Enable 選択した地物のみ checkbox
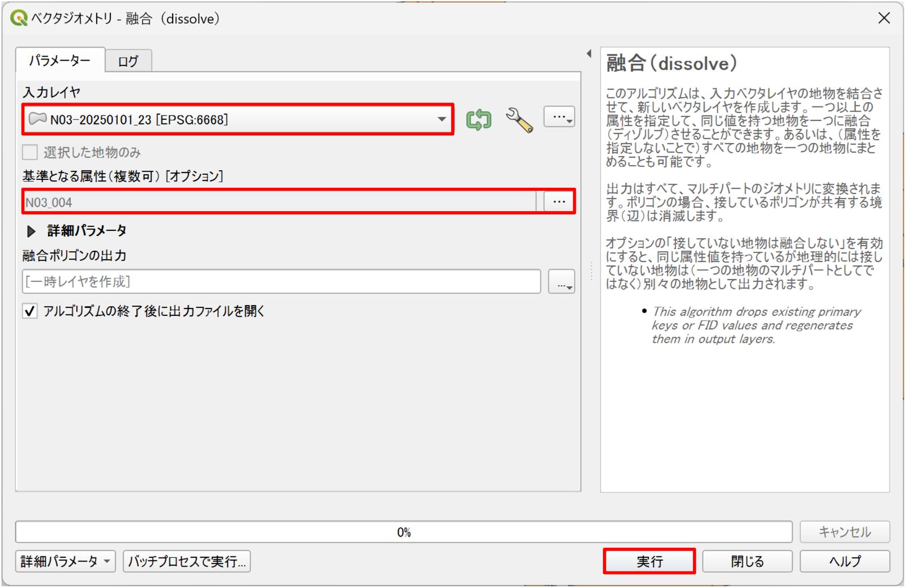The height and width of the screenshot is (588, 906). point(30,152)
